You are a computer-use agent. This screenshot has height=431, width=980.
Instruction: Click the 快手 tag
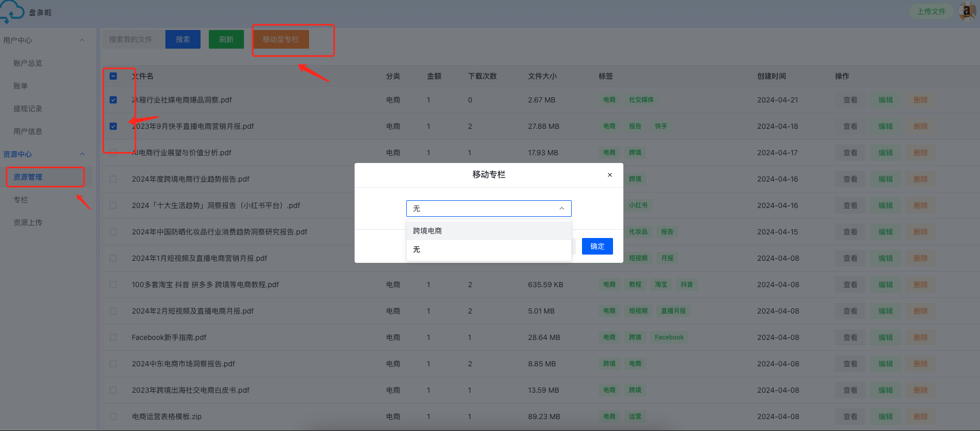pos(661,126)
